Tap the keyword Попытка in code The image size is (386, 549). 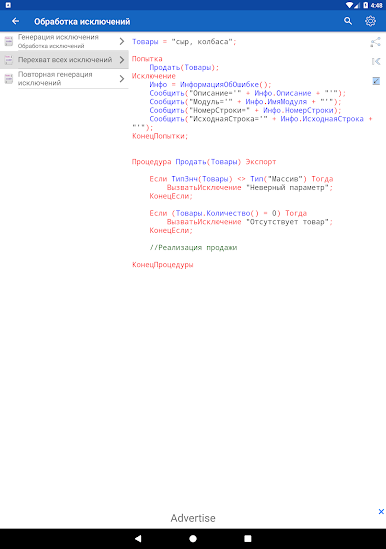pos(147,59)
